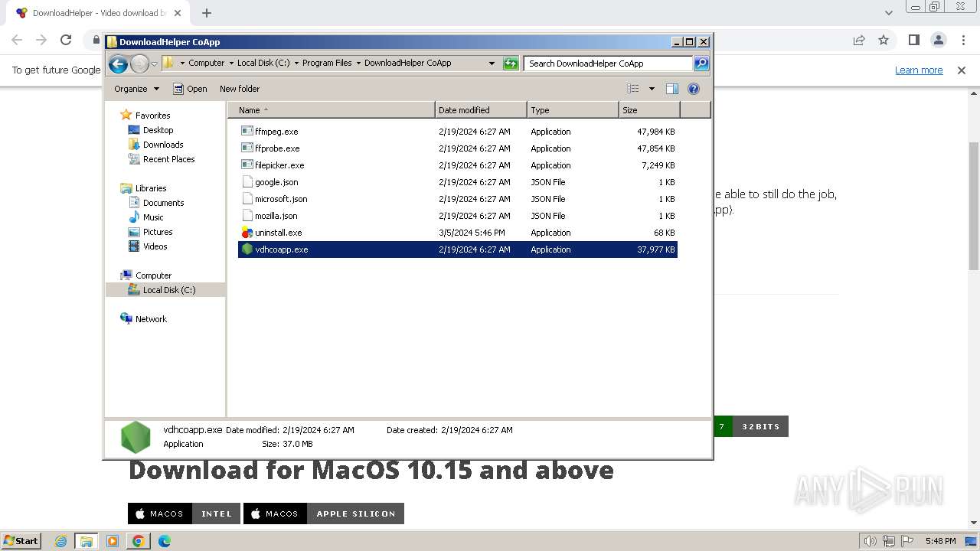The image size is (980, 551).
Task: Open Favorites in navigation pane
Action: [152, 116]
